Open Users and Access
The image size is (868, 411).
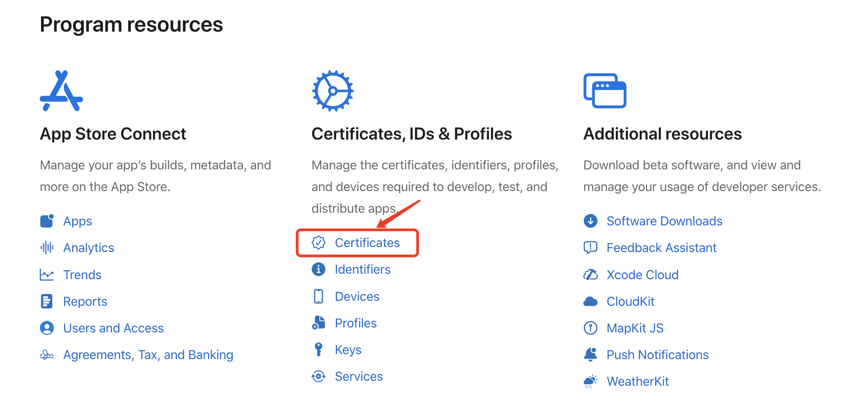coord(113,328)
